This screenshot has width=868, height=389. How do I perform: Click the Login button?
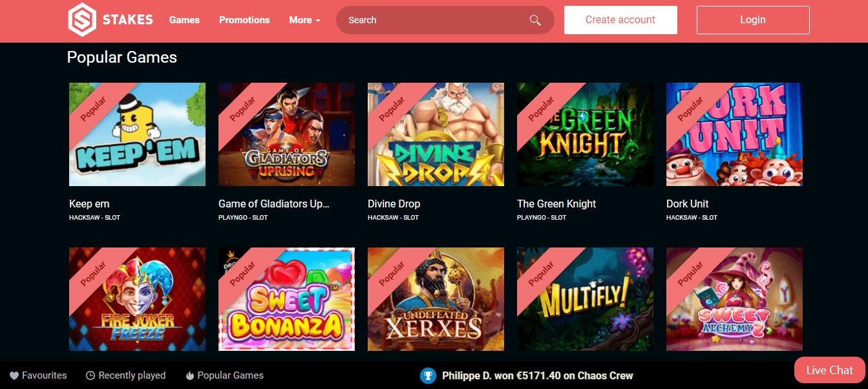click(753, 20)
